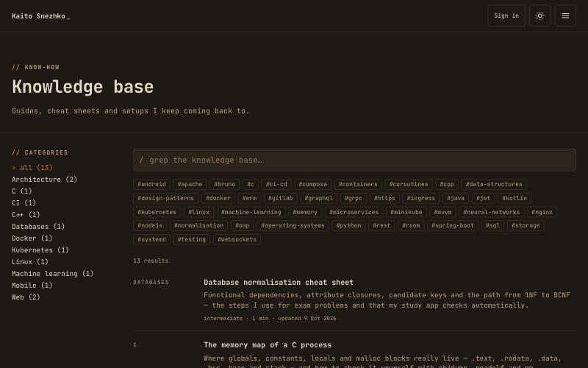588x368 pixels.
Task: Click the #room tag chip
Action: pos(411,226)
